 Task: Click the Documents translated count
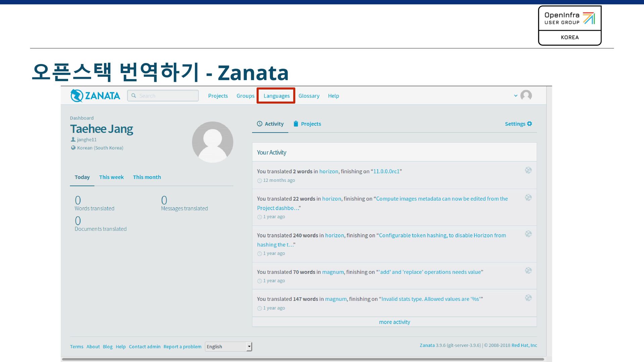click(78, 221)
